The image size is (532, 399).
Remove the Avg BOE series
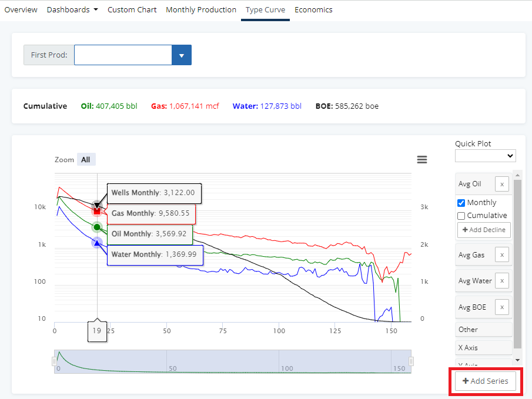coord(502,307)
